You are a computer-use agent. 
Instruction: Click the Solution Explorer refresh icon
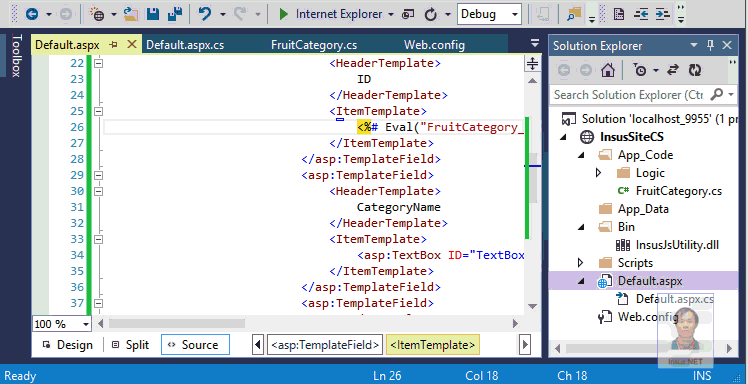point(695,70)
